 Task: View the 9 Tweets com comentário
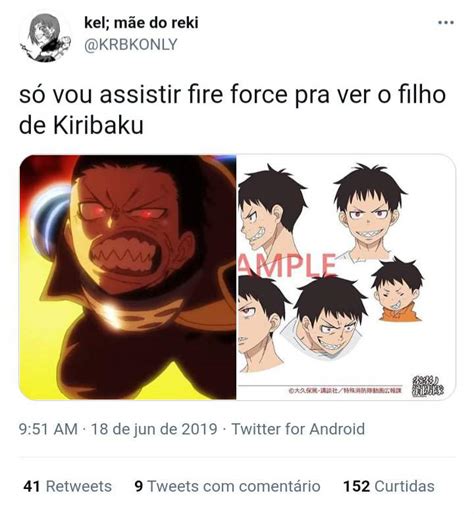227,486
